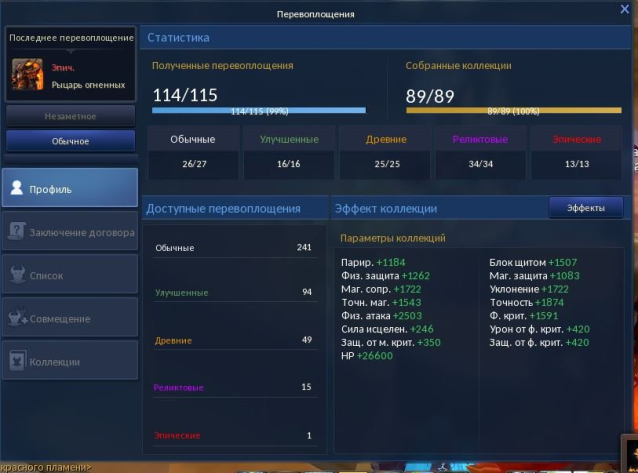Click the Реликтовые 15 available row
Viewport: 638px width, 473px height.
tap(234, 387)
